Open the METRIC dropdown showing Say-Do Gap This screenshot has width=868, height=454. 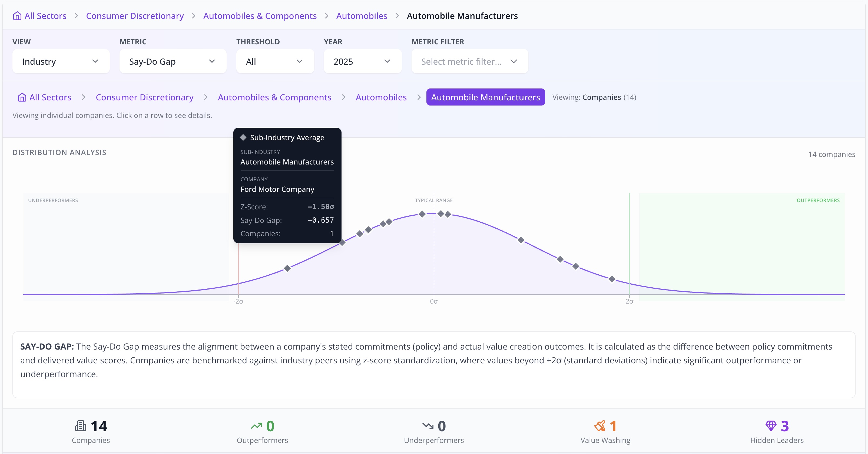(x=173, y=61)
